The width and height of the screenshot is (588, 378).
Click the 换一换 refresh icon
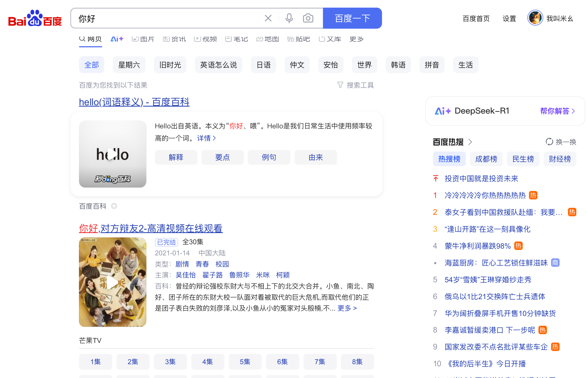pyautogui.click(x=549, y=142)
